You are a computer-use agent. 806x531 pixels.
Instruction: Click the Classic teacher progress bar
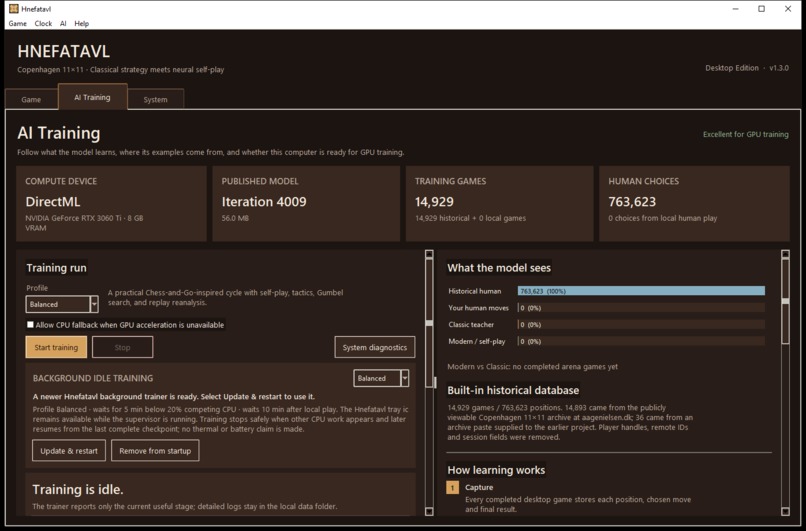pyautogui.click(x=641, y=325)
